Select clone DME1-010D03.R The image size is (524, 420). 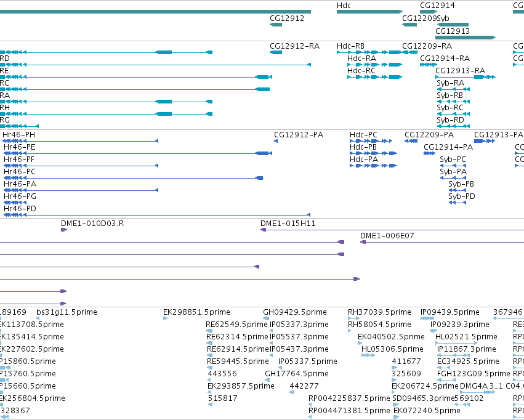tap(92, 224)
